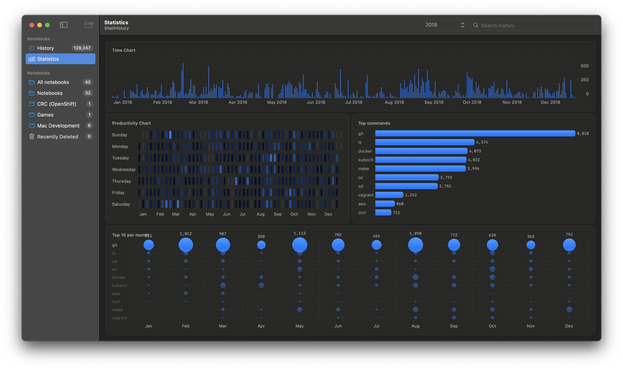The height and width of the screenshot is (370, 623).
Task: Click the All notebooks folder icon
Action: pyautogui.click(x=32, y=82)
